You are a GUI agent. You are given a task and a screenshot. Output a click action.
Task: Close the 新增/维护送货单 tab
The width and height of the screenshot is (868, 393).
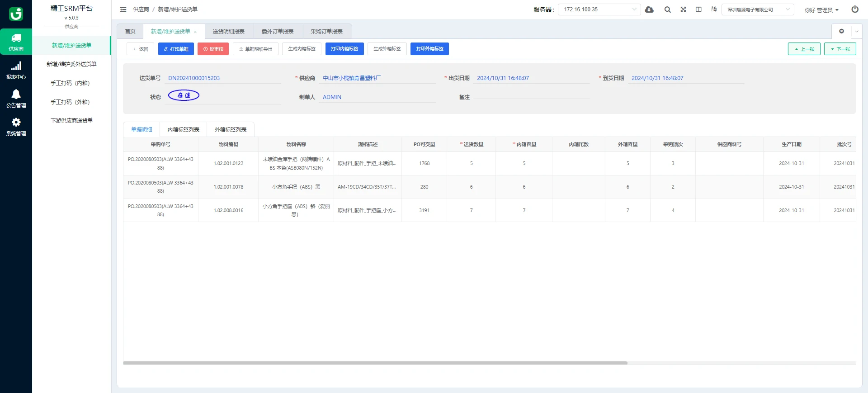coord(195,32)
